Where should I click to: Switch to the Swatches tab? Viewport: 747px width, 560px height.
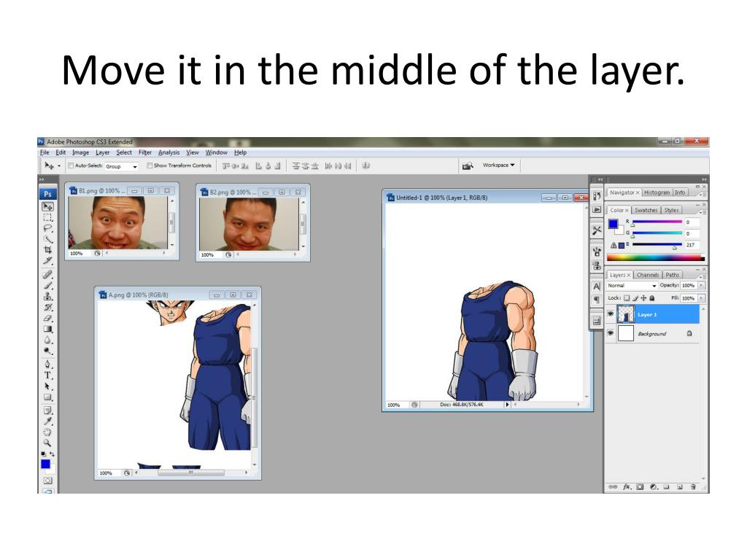[x=646, y=210]
